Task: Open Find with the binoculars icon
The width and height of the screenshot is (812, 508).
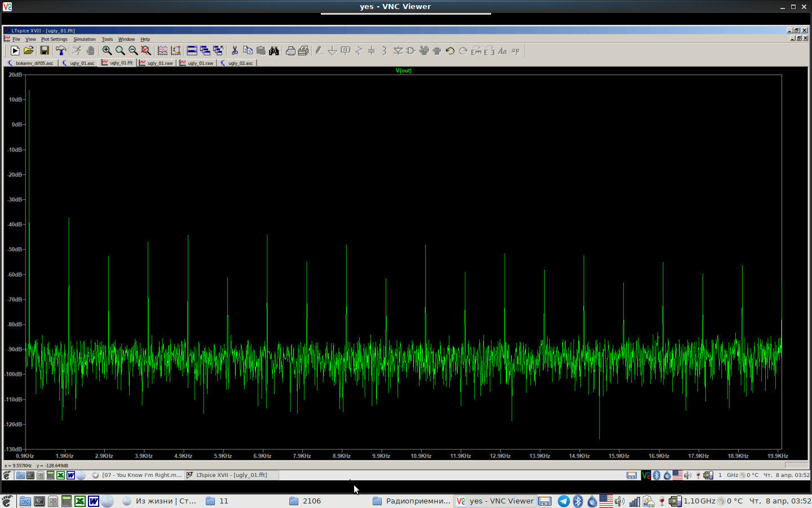Action: pyautogui.click(x=274, y=51)
